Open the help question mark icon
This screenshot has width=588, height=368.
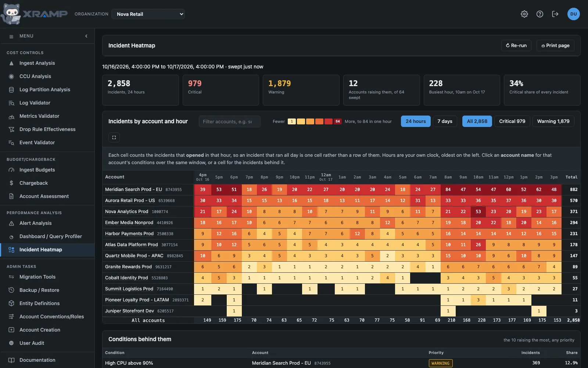click(540, 14)
